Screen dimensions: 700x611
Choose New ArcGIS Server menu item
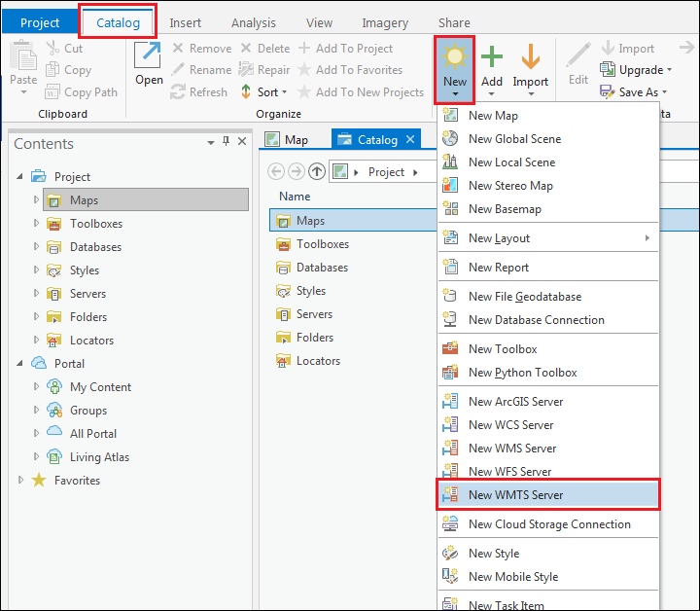(x=548, y=402)
